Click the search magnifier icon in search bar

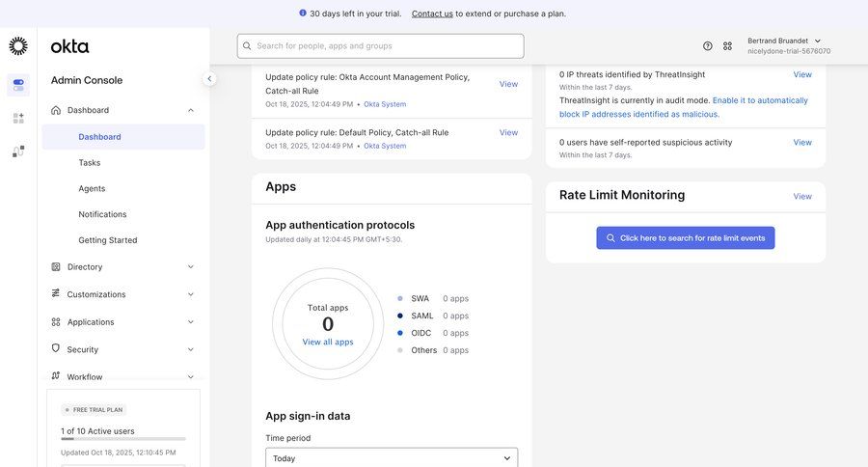point(247,46)
